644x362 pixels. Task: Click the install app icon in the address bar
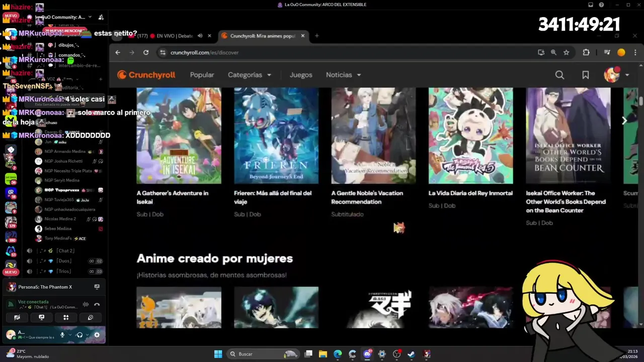tap(541, 52)
